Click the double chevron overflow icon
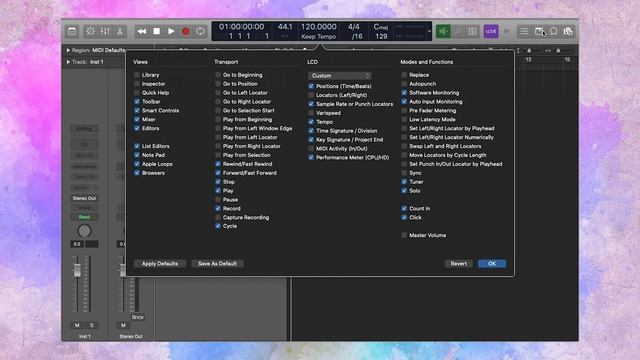Viewport: 640px width, 360px height. click(507, 31)
